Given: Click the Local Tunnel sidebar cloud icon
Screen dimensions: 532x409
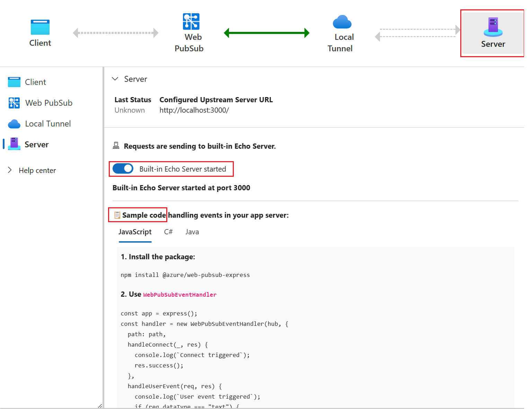Looking at the screenshot, I should point(14,124).
